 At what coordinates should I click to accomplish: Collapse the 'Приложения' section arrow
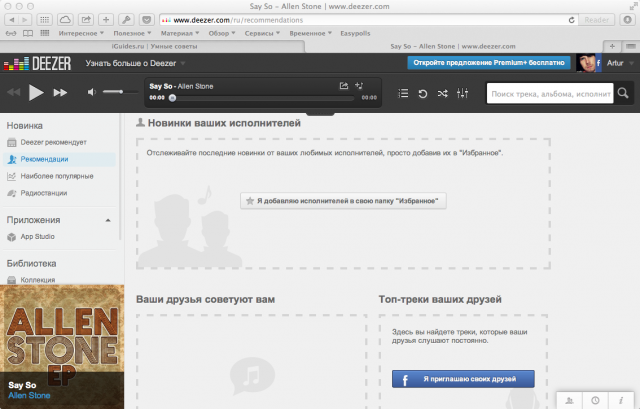108,220
